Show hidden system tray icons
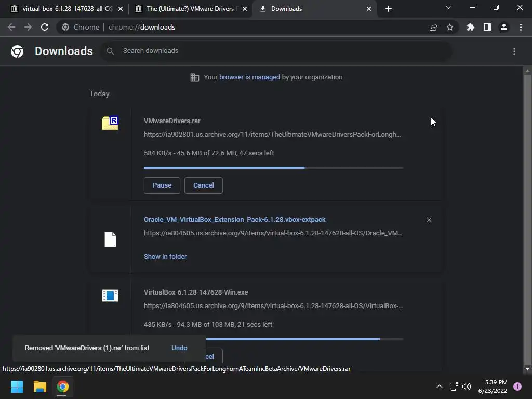This screenshot has height=399, width=532. 440,387
